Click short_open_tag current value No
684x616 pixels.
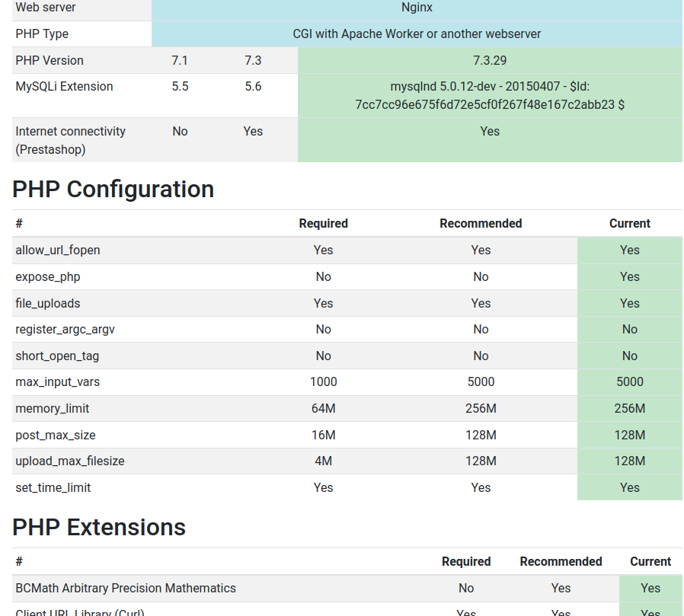[629, 356]
